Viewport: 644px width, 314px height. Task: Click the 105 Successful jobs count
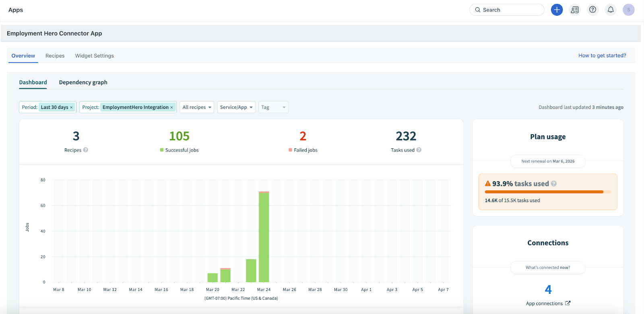[179, 136]
